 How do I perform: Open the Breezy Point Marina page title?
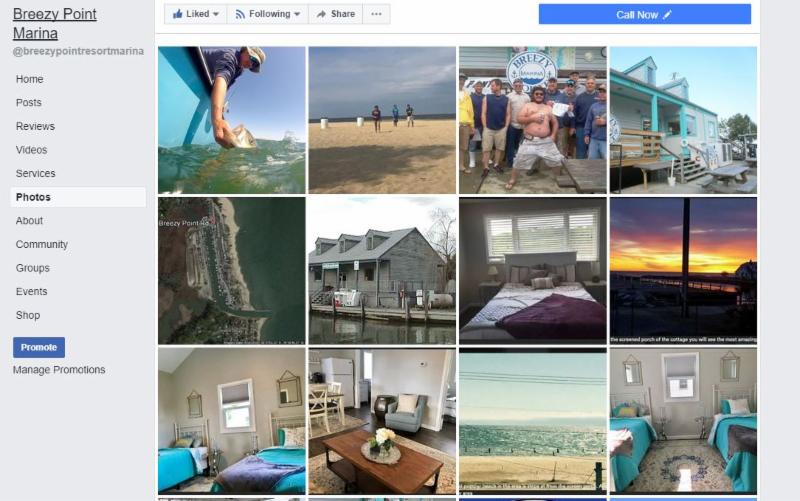[55, 23]
